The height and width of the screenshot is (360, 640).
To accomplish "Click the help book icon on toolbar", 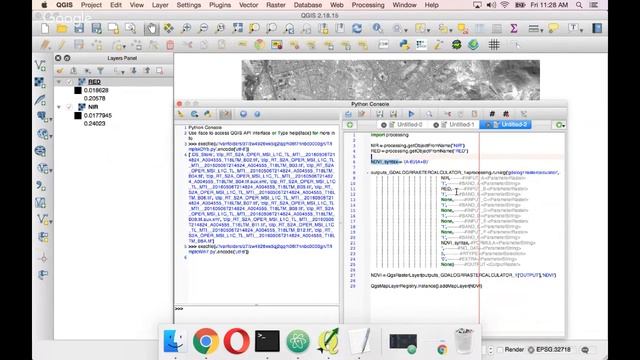I will (597, 28).
